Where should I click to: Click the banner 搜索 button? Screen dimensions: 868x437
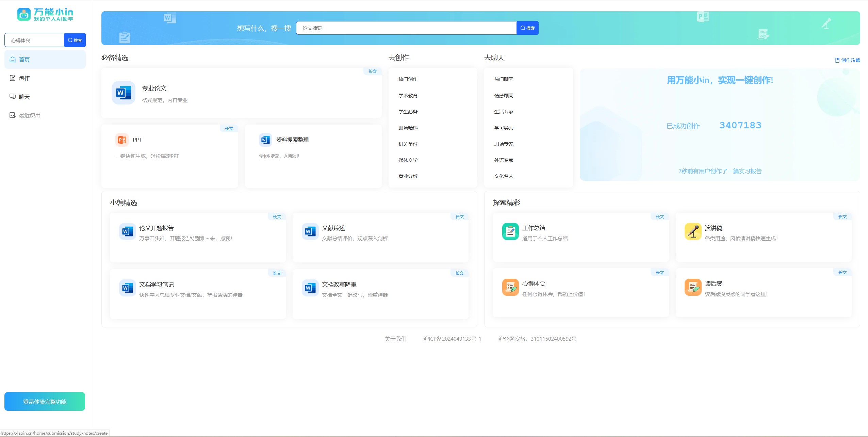pyautogui.click(x=527, y=28)
